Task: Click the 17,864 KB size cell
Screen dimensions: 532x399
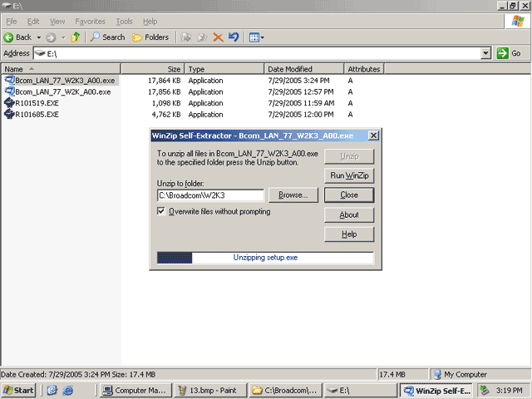Action: pos(165,81)
